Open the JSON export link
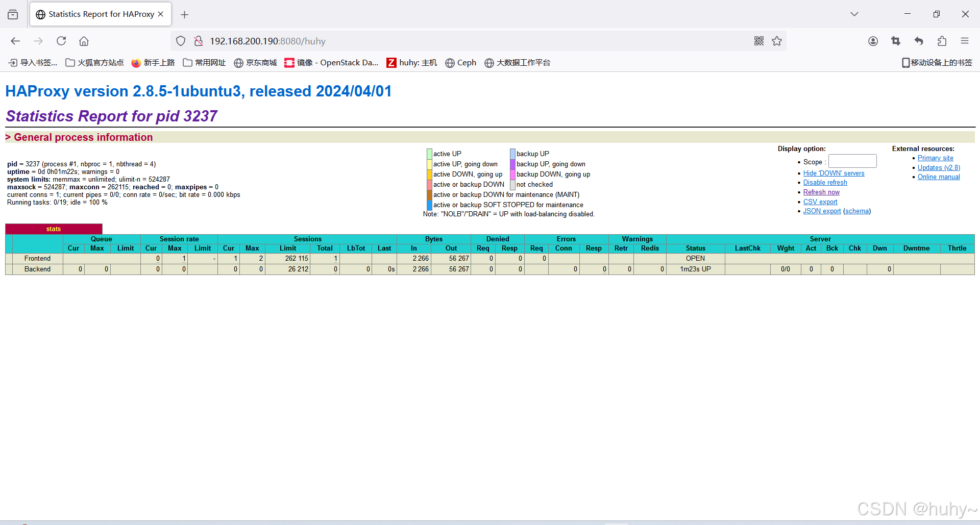The height and width of the screenshot is (525, 980). click(x=822, y=211)
